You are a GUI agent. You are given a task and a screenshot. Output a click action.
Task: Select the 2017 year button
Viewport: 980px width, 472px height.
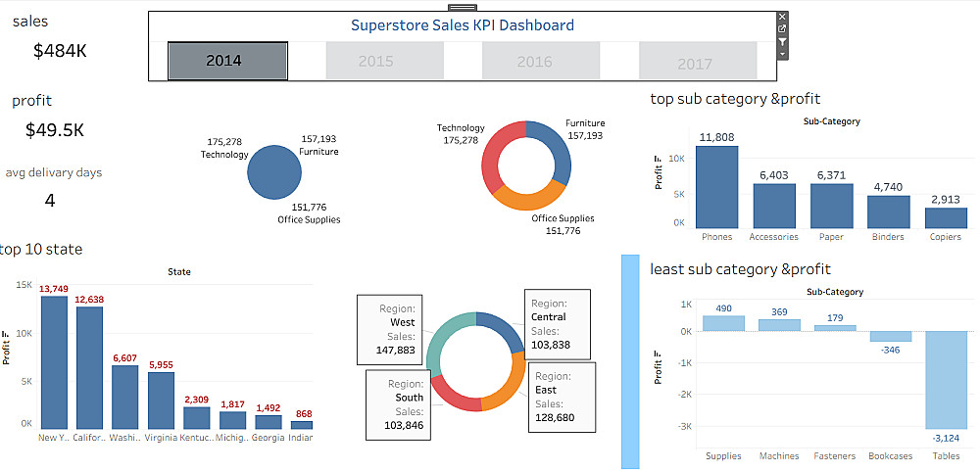pyautogui.click(x=698, y=61)
